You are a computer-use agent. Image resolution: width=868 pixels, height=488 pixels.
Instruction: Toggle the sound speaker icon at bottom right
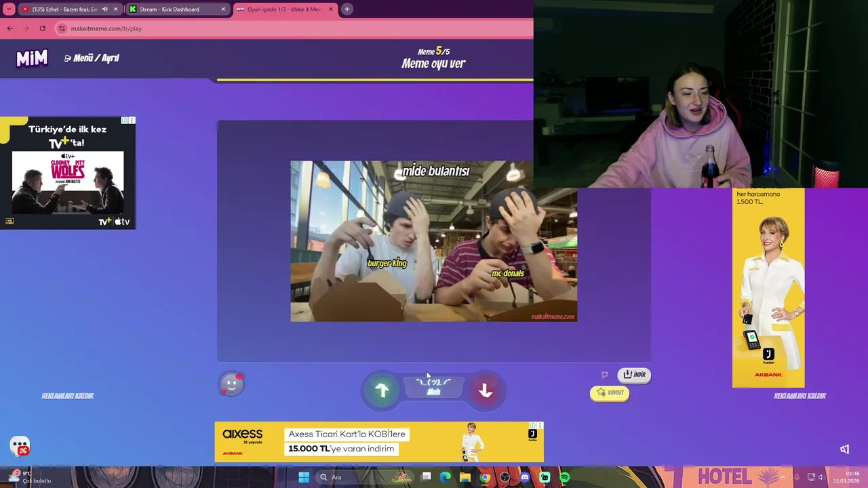coord(844,449)
